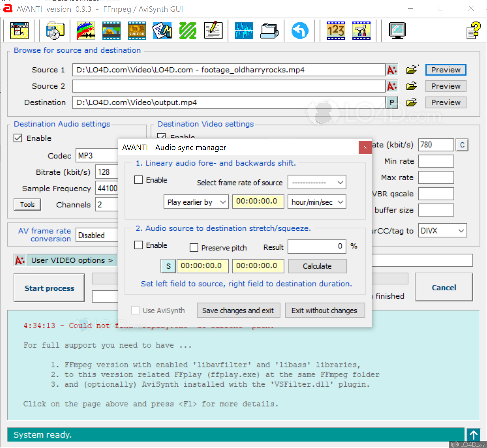Click the metadata notes icon in toolbar
Screen dimensions: 487x448
[162, 31]
